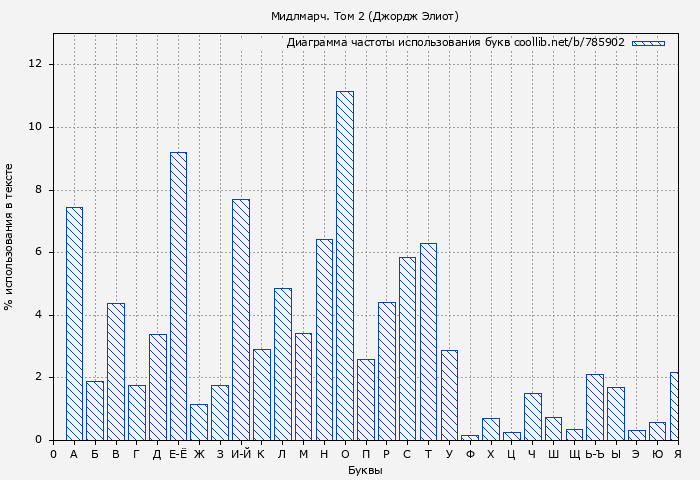Image resolution: width=700 pixels, height=480 pixels.
Task: Click the bar for letter А
Action: [x=74, y=323]
